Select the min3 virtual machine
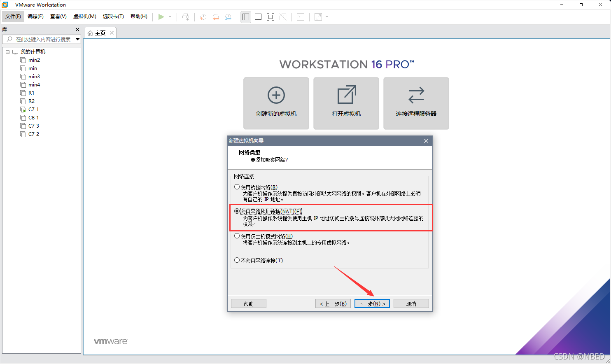The image size is (611, 364). (34, 77)
